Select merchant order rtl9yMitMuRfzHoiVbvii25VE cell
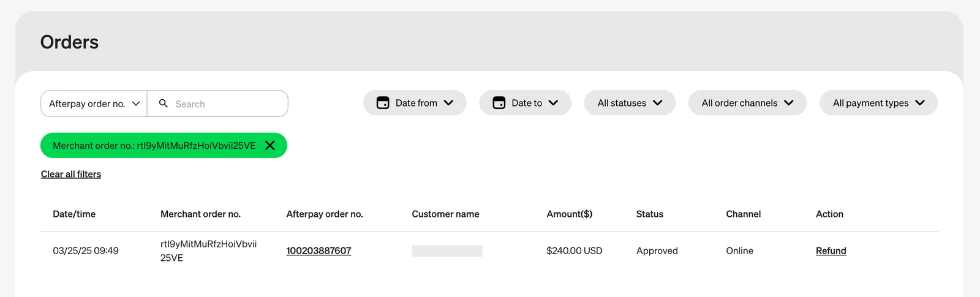Screen dimensions: 980x297 coord(208,250)
